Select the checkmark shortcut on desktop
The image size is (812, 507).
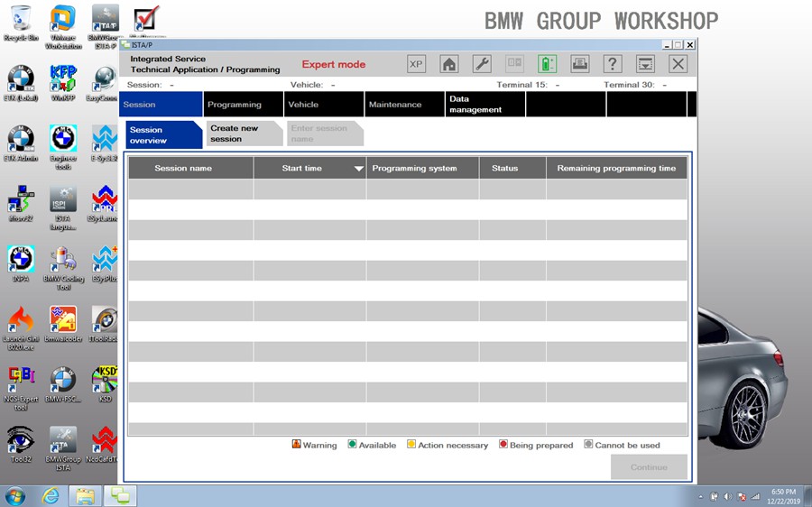tap(146, 20)
